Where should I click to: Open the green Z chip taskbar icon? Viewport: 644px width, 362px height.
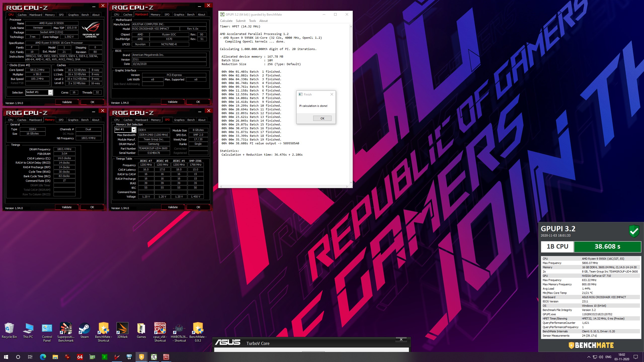(104, 357)
